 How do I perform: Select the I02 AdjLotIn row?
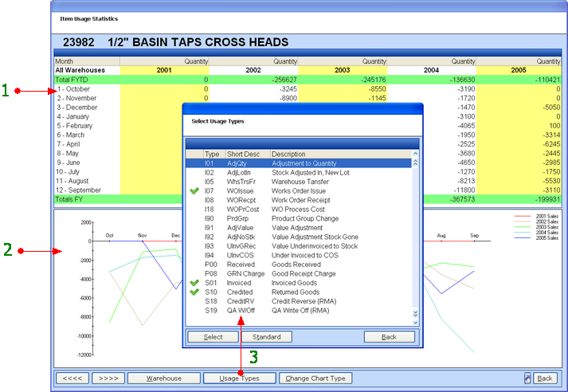299,172
